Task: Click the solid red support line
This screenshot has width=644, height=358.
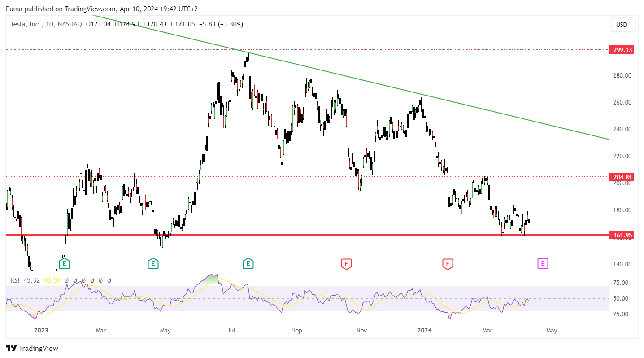Action: (x=308, y=235)
